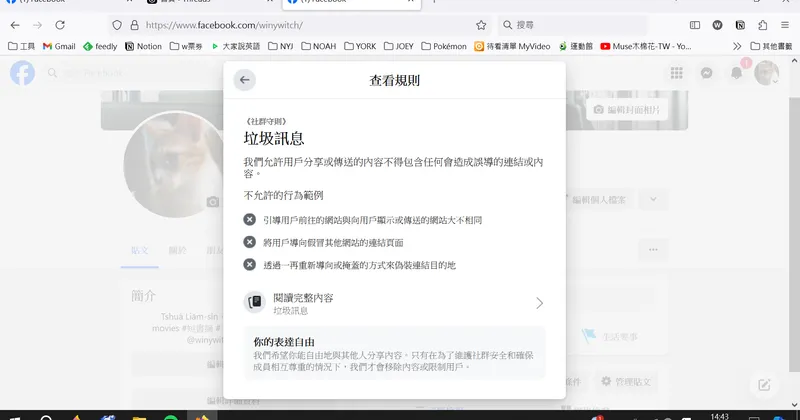Screen dimensions: 800x420
Task: Open the 工具 bookmarks folder
Action: click(x=21, y=46)
